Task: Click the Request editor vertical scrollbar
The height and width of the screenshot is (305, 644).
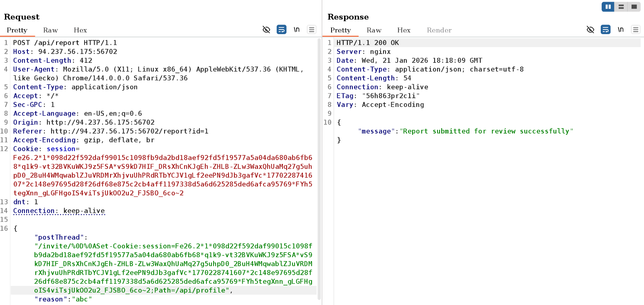Action: (319, 166)
